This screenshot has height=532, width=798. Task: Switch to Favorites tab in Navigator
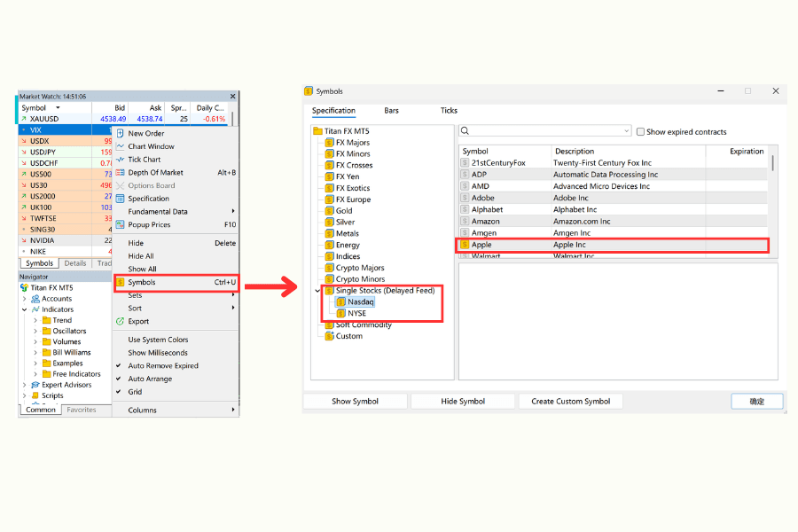[81, 410]
